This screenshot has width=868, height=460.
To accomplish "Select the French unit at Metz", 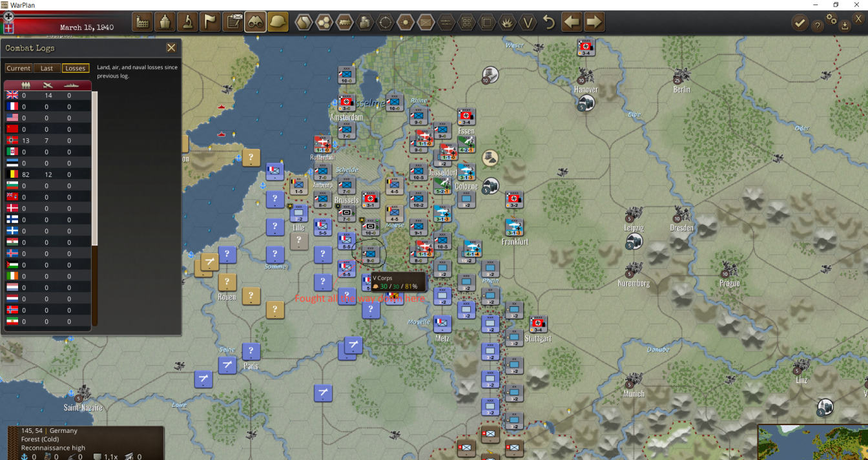I will (x=442, y=324).
